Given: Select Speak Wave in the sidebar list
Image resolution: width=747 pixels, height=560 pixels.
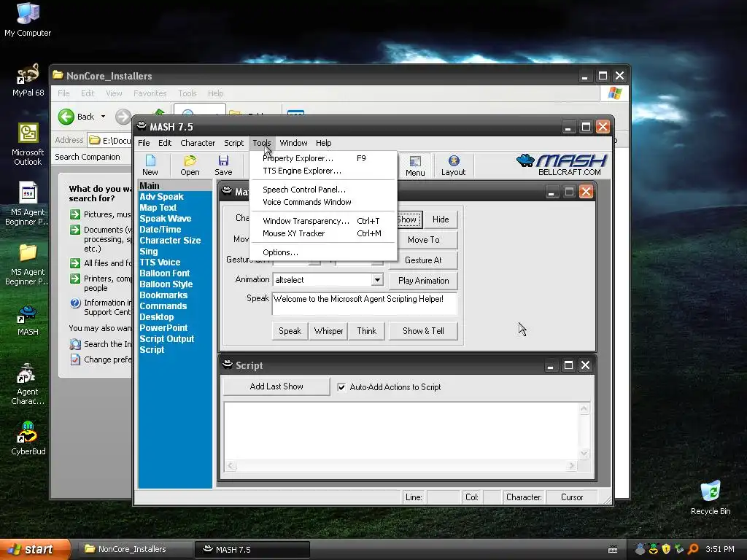Looking at the screenshot, I should (166, 219).
